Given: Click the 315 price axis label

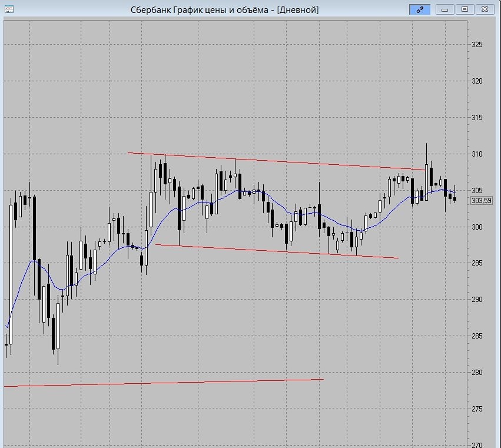Looking at the screenshot, I should (477, 118).
